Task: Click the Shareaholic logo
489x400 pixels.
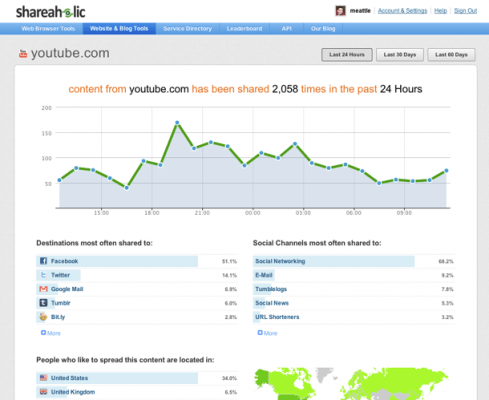Action: [x=51, y=12]
